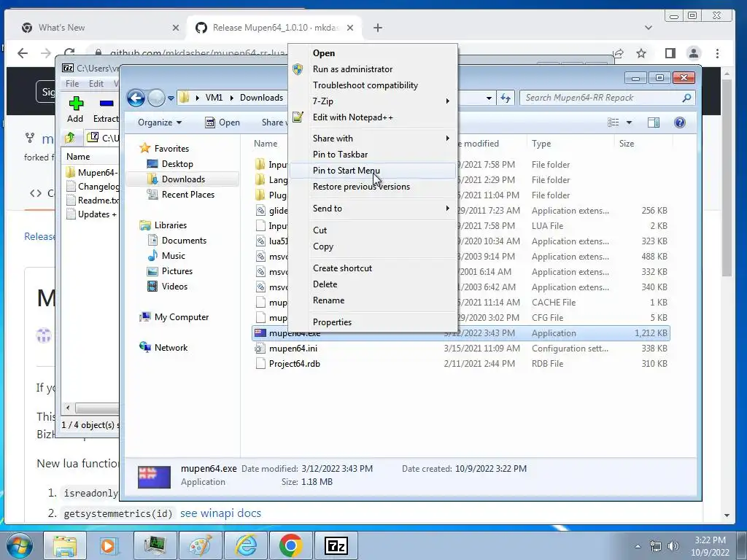Image resolution: width=747 pixels, height=560 pixels.
Task: Open the Organize dropdown
Action: [x=160, y=122]
